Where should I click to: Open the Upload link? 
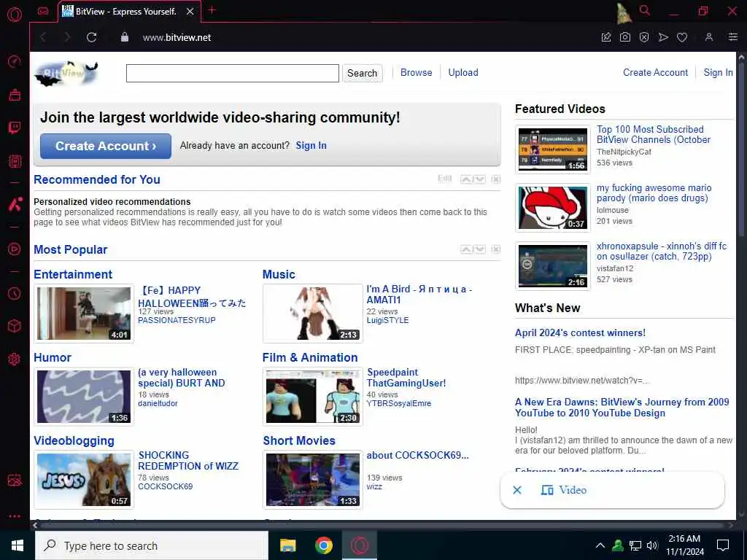click(x=463, y=72)
